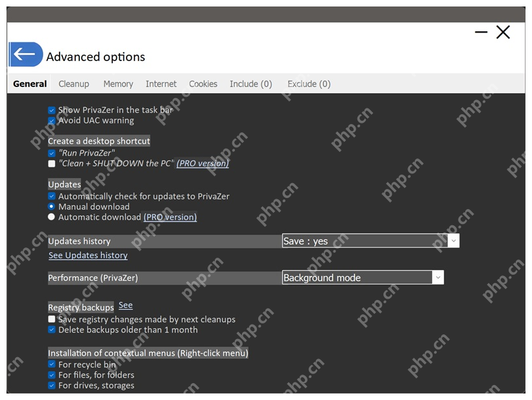
Task: Minimize the Advanced options window
Action: pos(481,32)
